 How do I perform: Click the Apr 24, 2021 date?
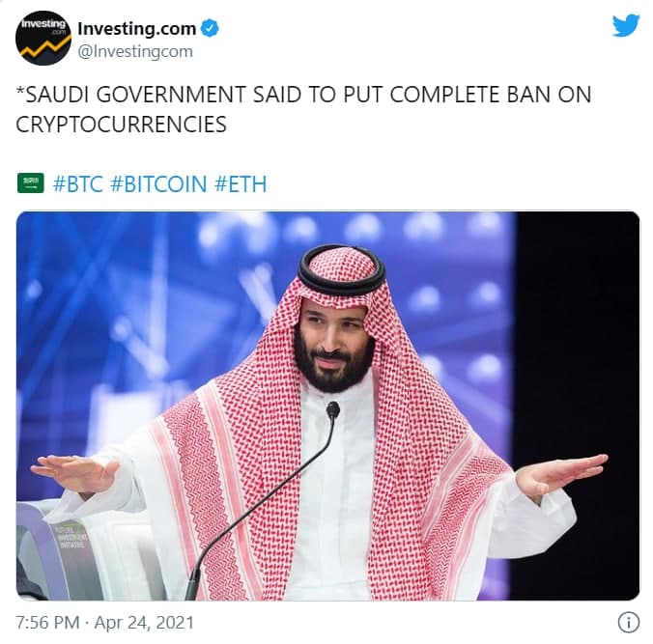tap(144, 623)
